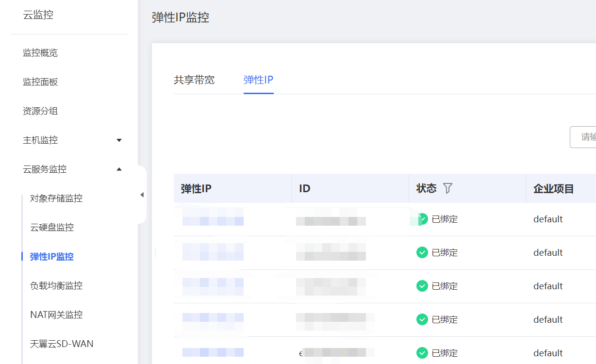Open 监控面板 in the sidebar
The image size is (596, 364).
pyautogui.click(x=40, y=82)
